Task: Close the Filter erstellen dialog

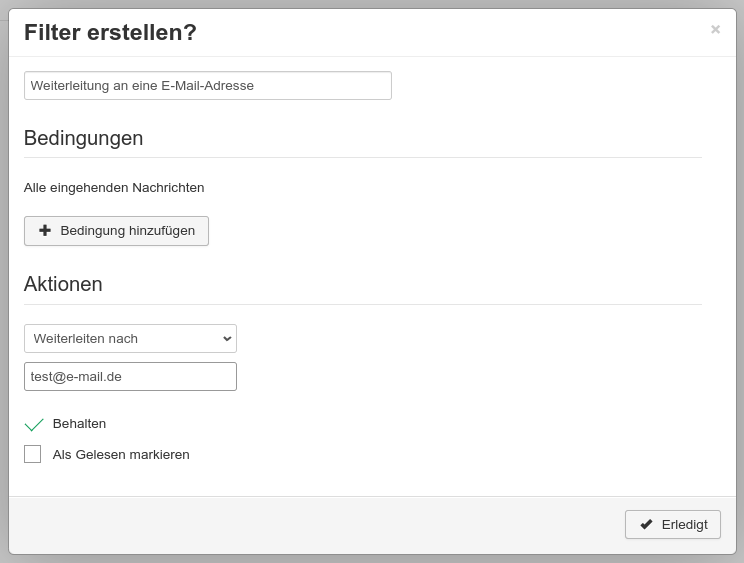Action: pos(715,29)
